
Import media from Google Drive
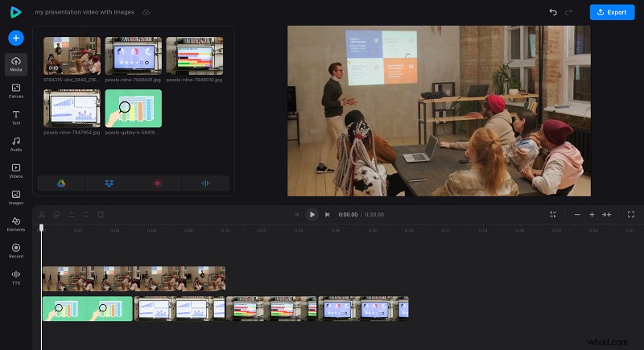[x=61, y=183]
